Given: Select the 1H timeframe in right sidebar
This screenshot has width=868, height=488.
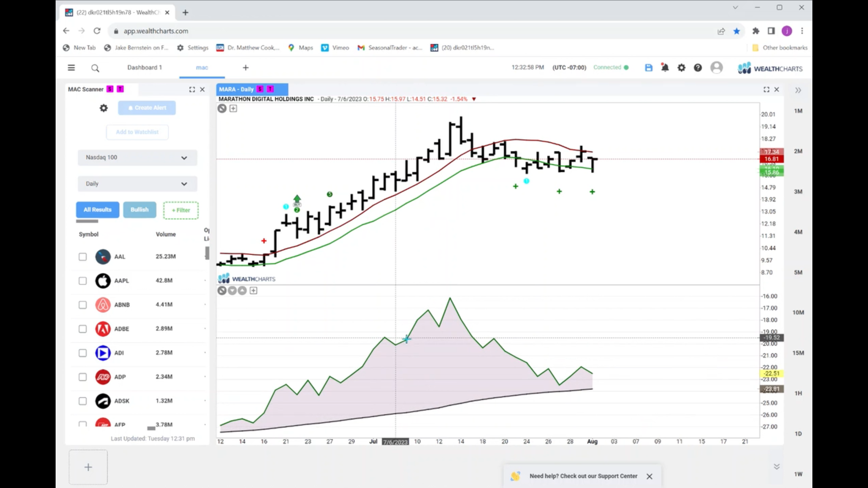Looking at the screenshot, I should tap(798, 393).
